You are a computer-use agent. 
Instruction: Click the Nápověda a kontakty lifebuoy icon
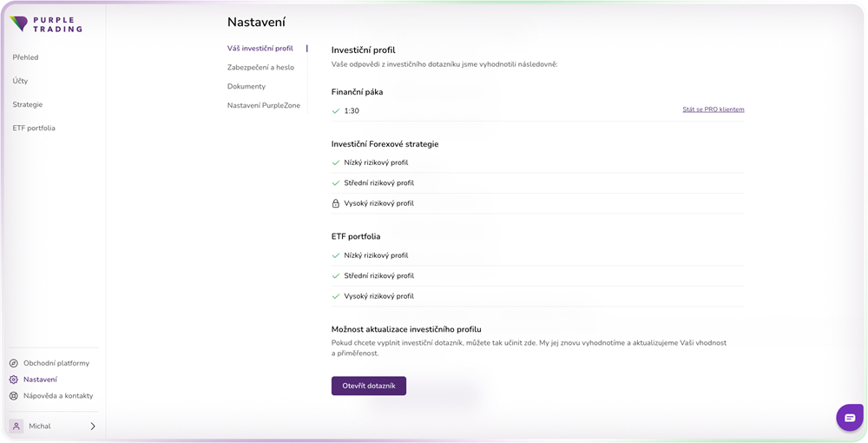14,396
